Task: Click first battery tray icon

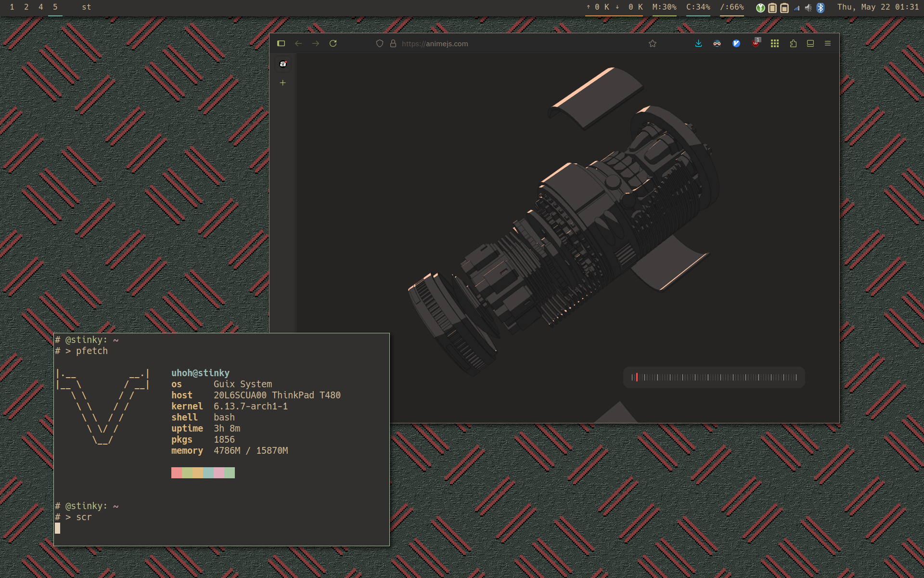Action: click(x=772, y=8)
